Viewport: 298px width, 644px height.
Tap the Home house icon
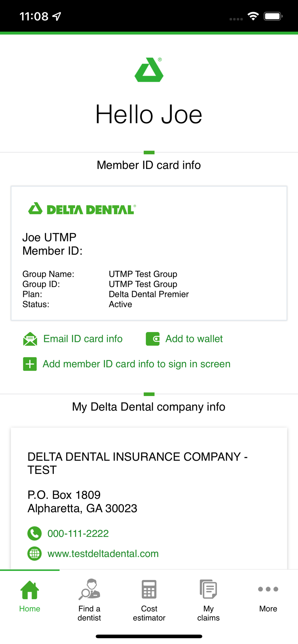pos(30,590)
